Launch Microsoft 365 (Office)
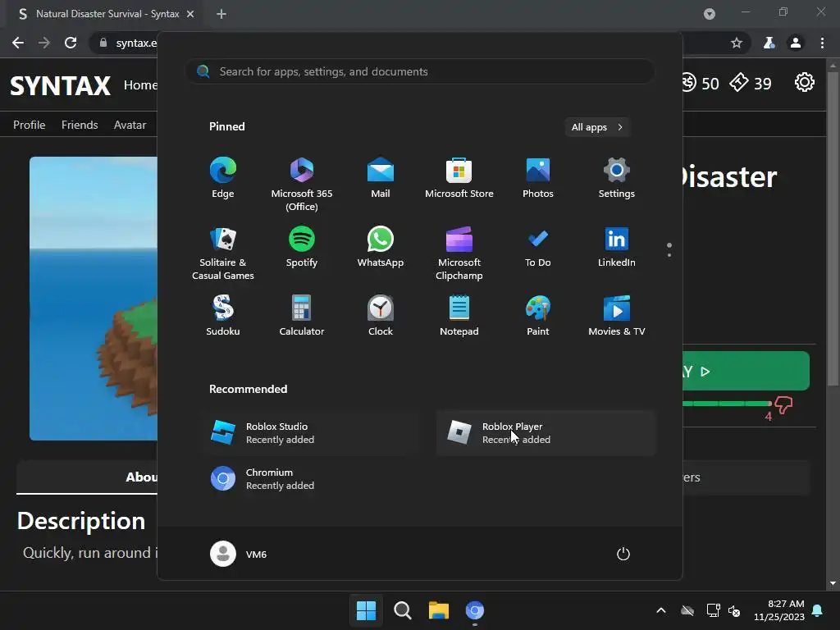This screenshot has height=630, width=840. pyautogui.click(x=302, y=185)
